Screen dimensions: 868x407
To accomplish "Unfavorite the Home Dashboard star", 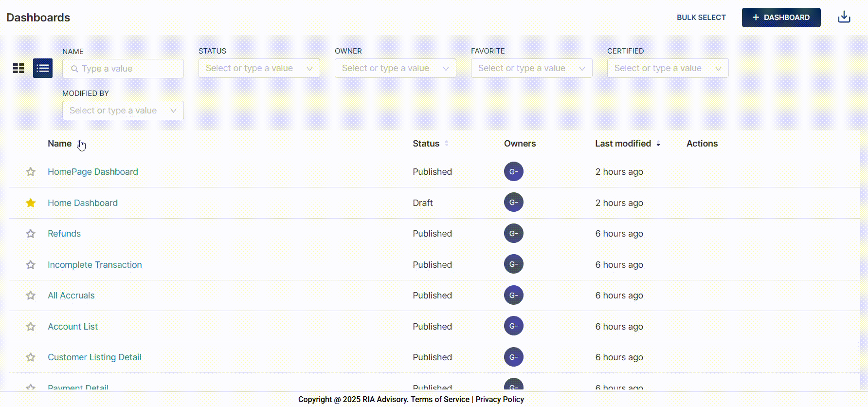I will point(31,203).
